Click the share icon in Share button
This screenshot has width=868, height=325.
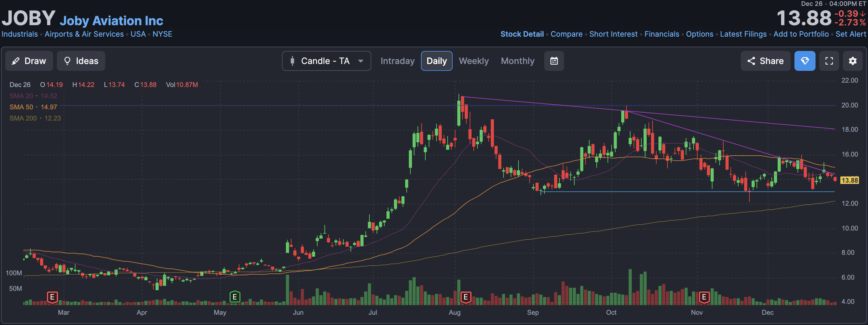(751, 61)
